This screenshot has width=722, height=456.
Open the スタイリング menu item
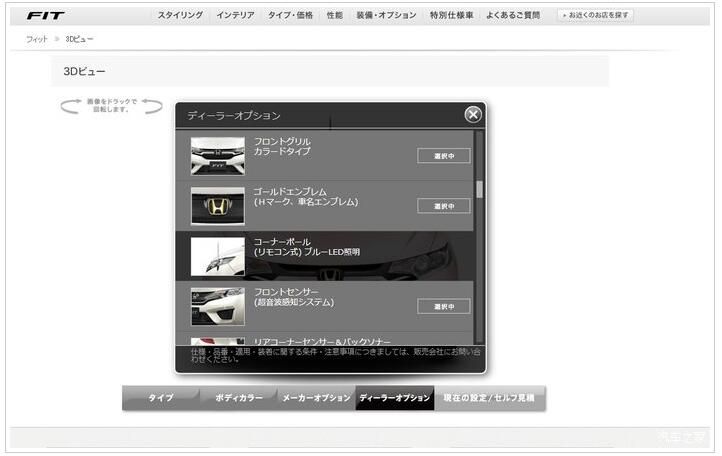pyautogui.click(x=180, y=15)
